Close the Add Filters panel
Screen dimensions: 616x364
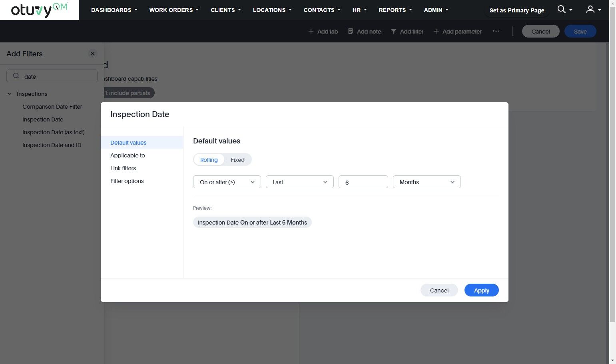point(93,54)
